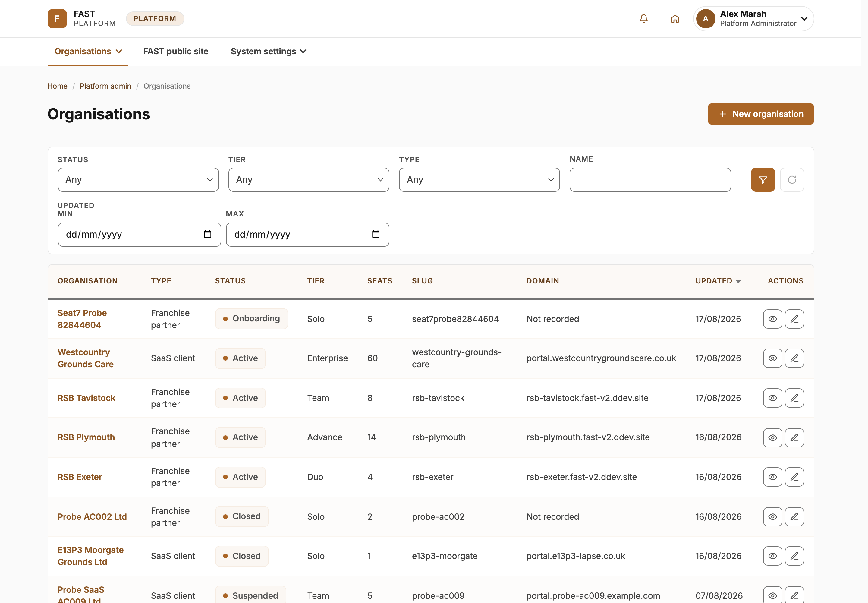868x603 pixels.
Task: Apply filters with the funnel button
Action: [763, 180]
